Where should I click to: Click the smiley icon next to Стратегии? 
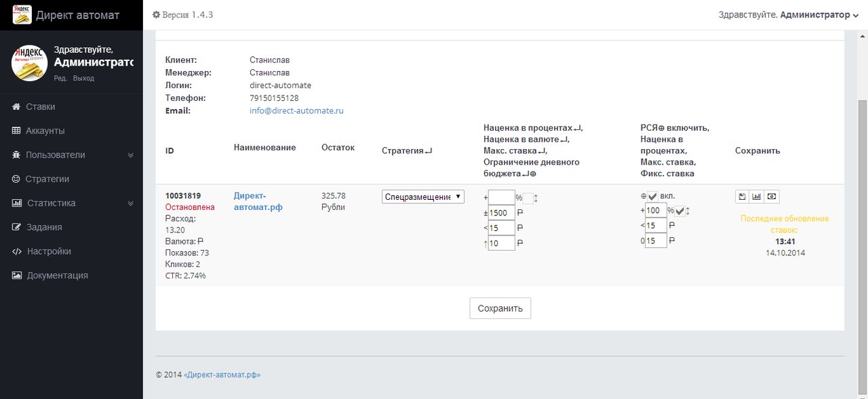[16, 180]
